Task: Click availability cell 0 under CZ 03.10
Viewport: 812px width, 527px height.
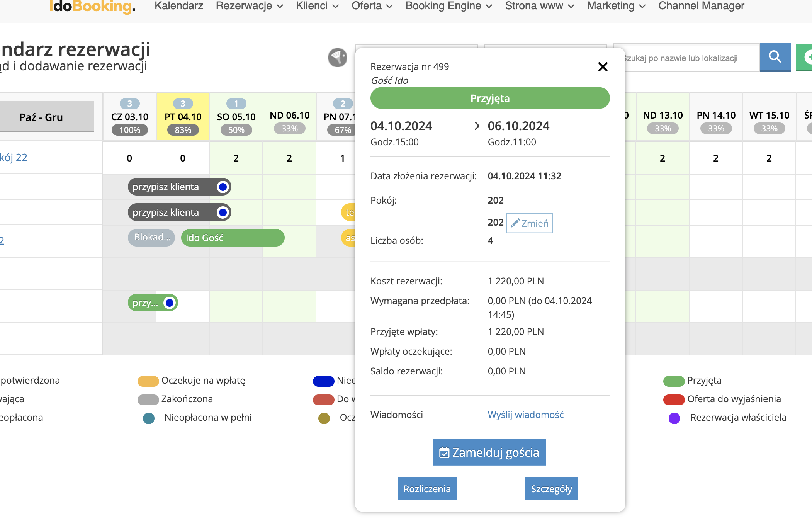Action: coord(129,158)
